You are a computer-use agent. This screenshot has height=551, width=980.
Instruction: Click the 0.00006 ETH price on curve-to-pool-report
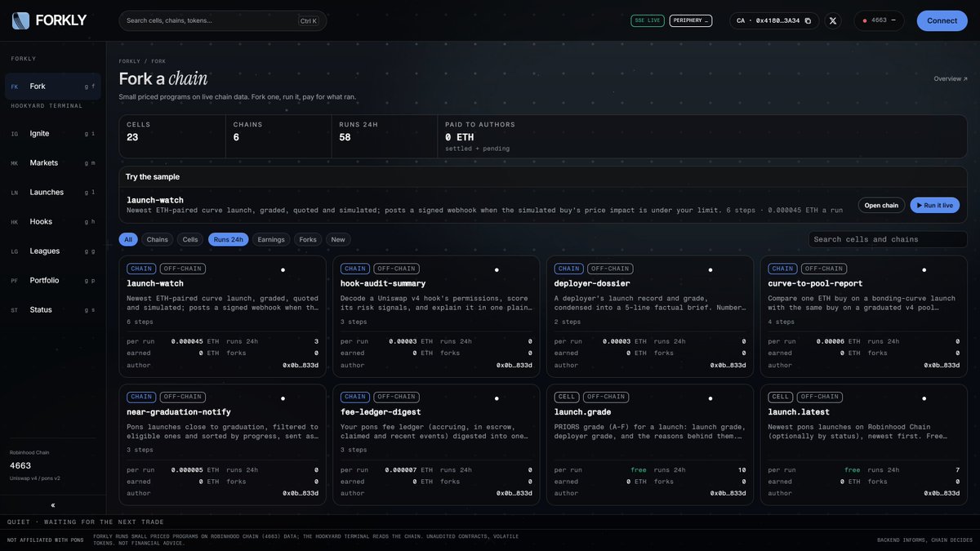coord(839,342)
